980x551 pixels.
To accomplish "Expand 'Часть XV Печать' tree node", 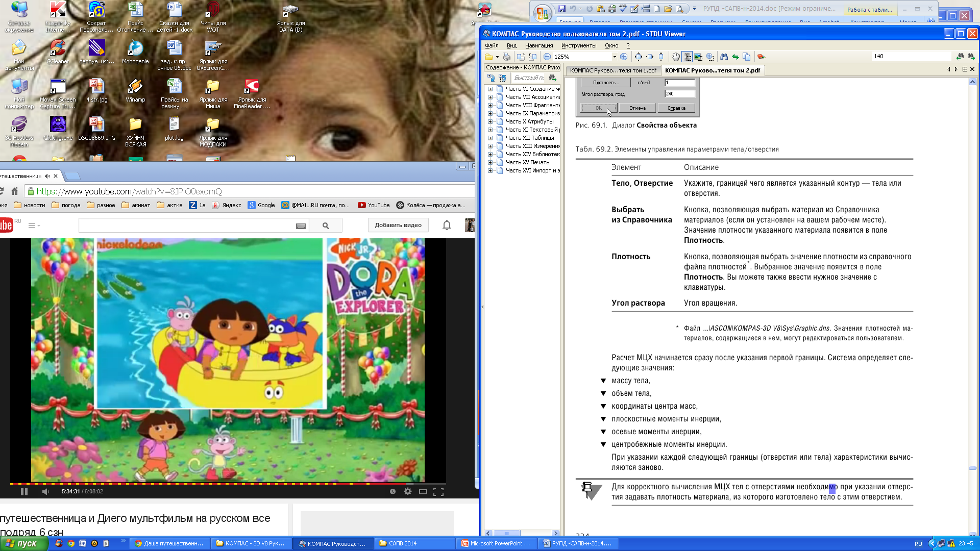I will pos(491,162).
